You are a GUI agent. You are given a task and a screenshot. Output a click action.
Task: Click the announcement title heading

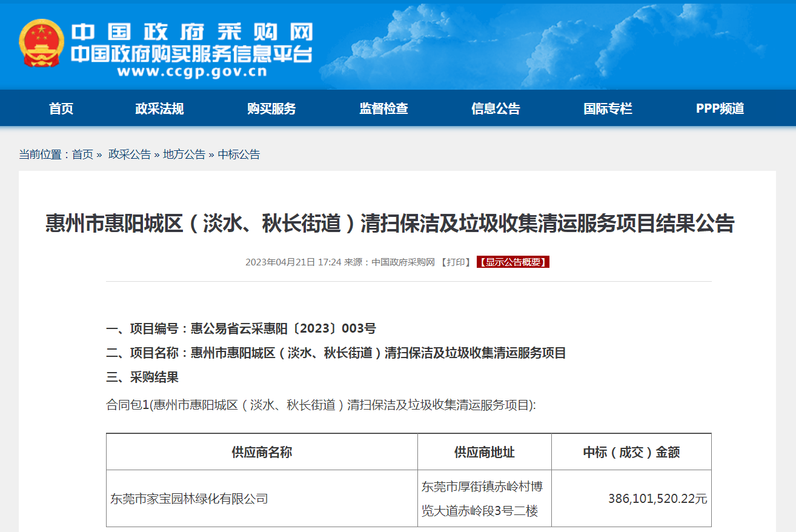click(x=390, y=224)
